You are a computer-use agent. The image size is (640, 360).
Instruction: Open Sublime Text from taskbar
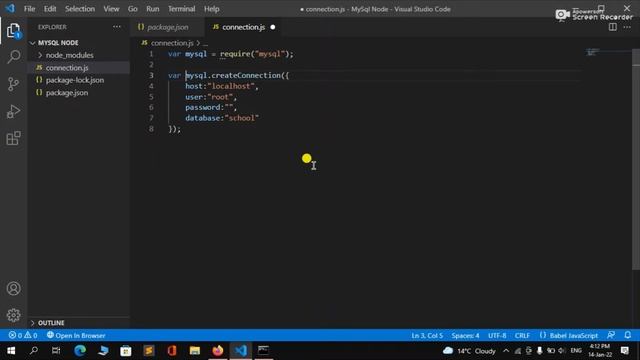(x=149, y=351)
